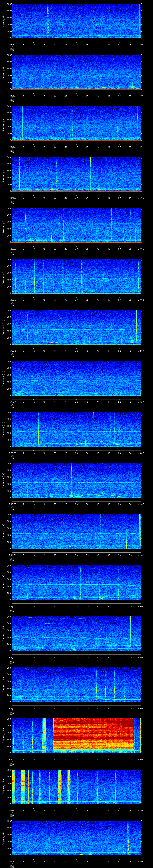
Task: Click the '17:36:00' start time label
Action: [12, 300]
